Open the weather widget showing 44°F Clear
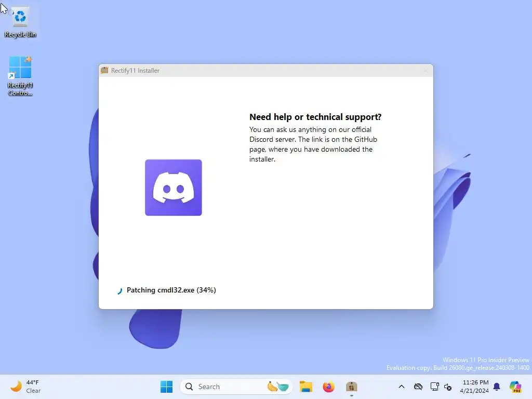Viewport: 532px width, 399px height. tap(26, 387)
